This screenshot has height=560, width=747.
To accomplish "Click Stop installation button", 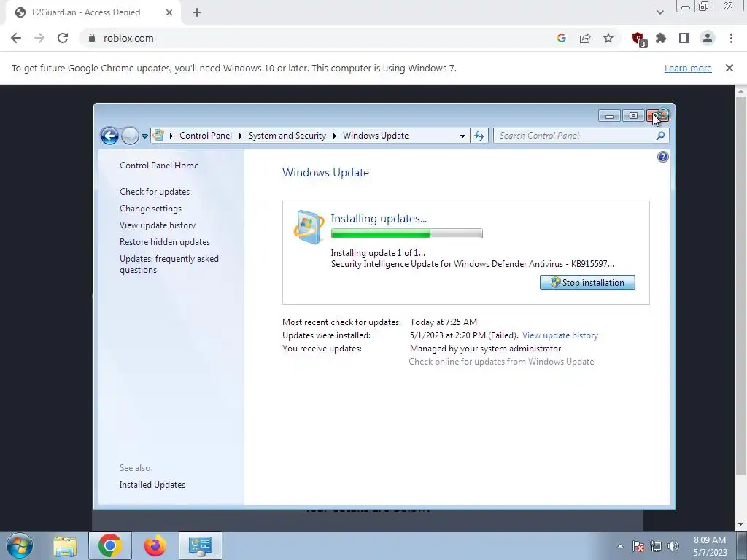I will (587, 282).
